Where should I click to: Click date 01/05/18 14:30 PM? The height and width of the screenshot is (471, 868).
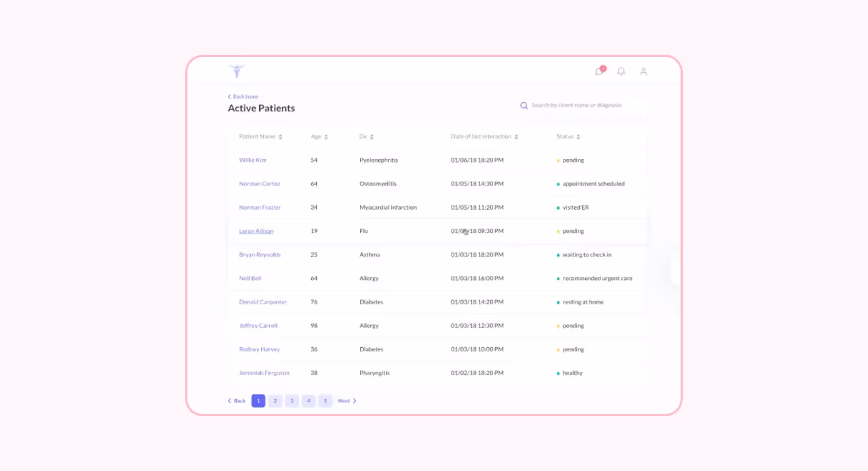coord(477,183)
